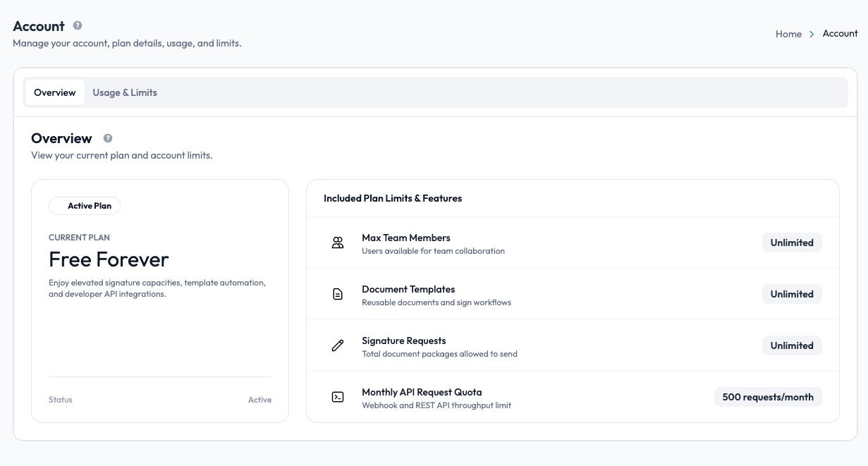
Task: Click the Overview section heading
Action: coord(61,138)
